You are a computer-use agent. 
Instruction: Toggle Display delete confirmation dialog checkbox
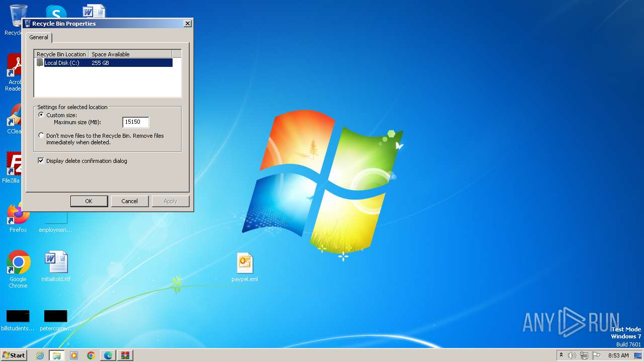coord(41,161)
